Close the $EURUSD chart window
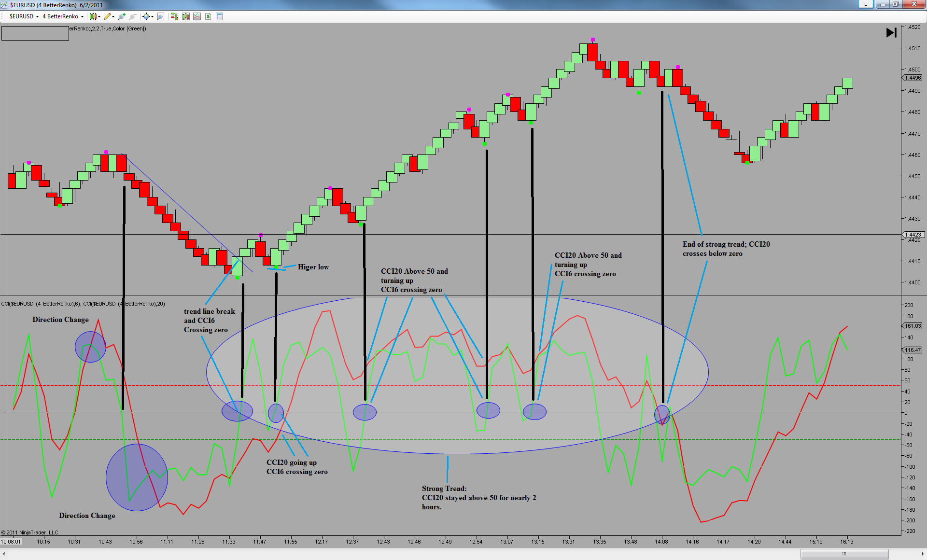This screenshot has height=560, width=927. click(914, 4)
